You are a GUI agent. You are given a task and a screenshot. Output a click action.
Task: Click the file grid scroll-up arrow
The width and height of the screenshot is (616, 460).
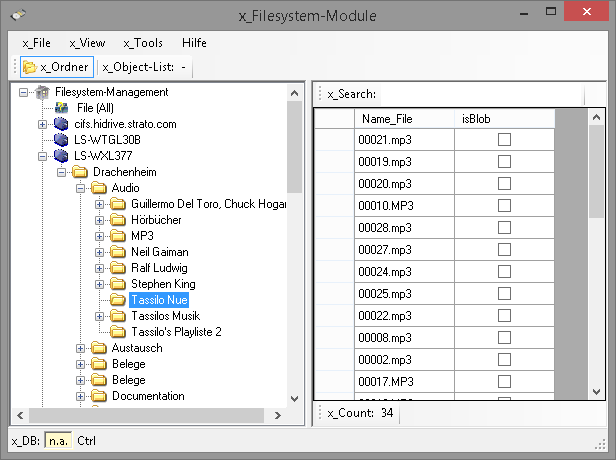point(596,117)
